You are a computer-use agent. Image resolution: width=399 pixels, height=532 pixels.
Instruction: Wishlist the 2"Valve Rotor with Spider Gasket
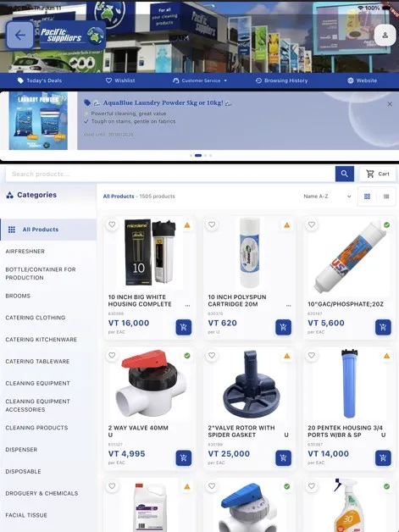tap(212, 356)
